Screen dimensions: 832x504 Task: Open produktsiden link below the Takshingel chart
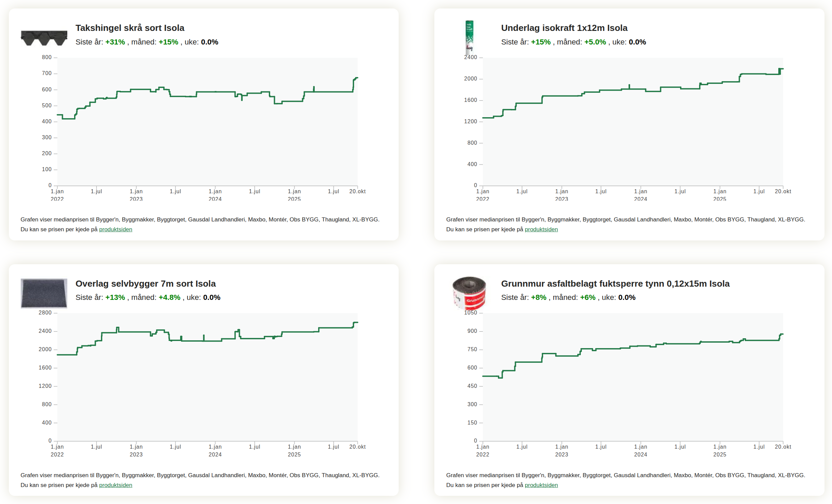(116, 229)
